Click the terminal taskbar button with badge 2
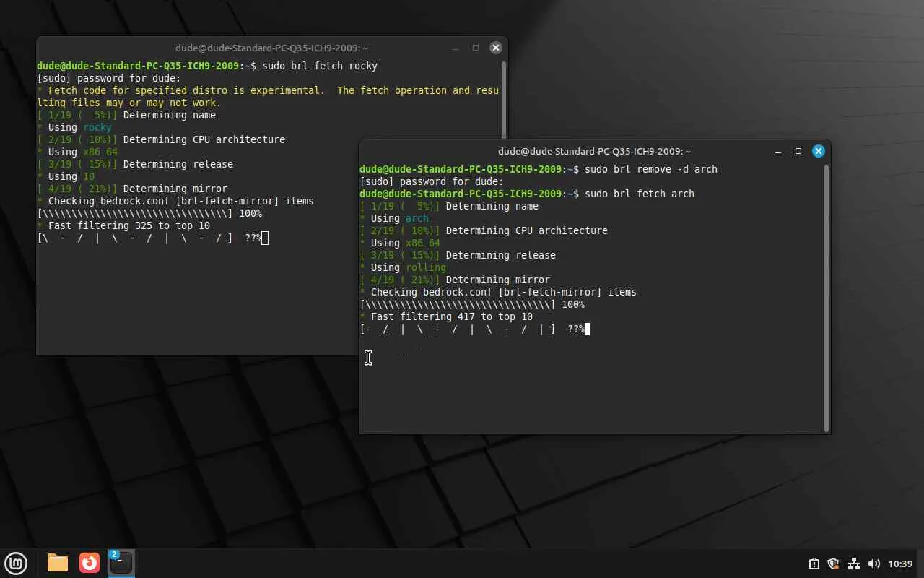 (121, 563)
